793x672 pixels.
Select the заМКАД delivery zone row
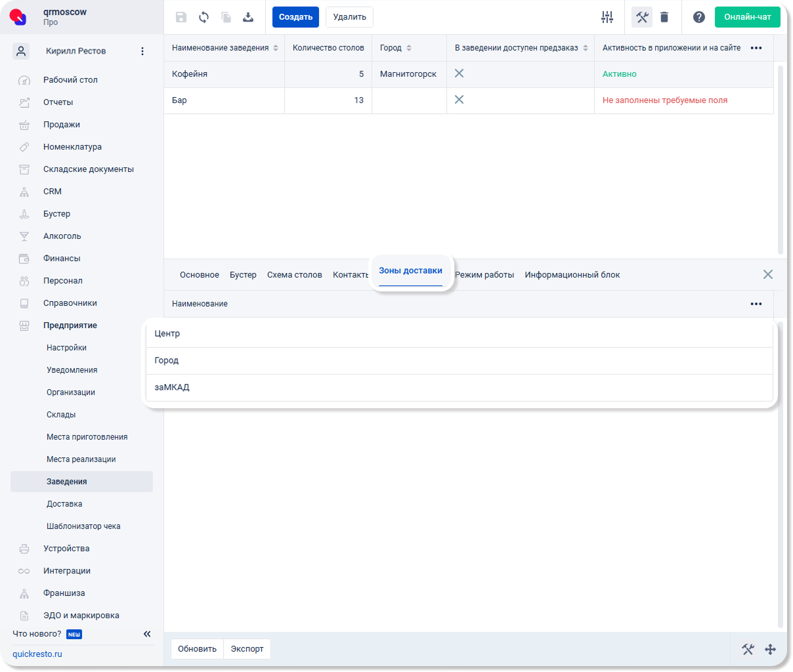coord(460,388)
